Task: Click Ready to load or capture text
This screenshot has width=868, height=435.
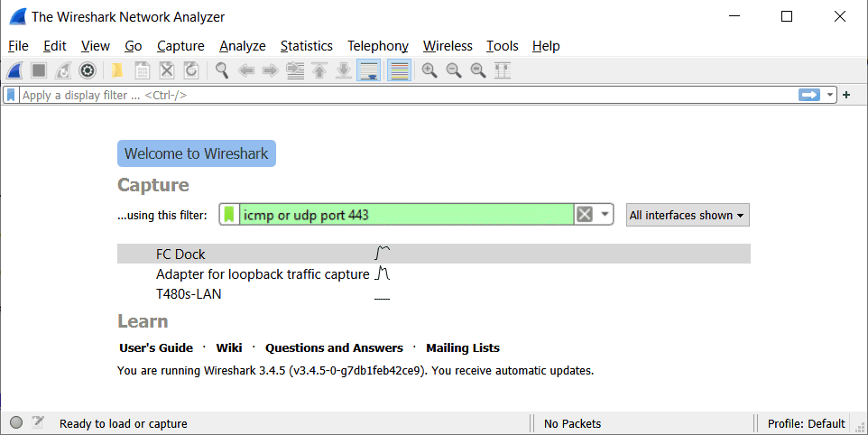Action: pos(124,424)
